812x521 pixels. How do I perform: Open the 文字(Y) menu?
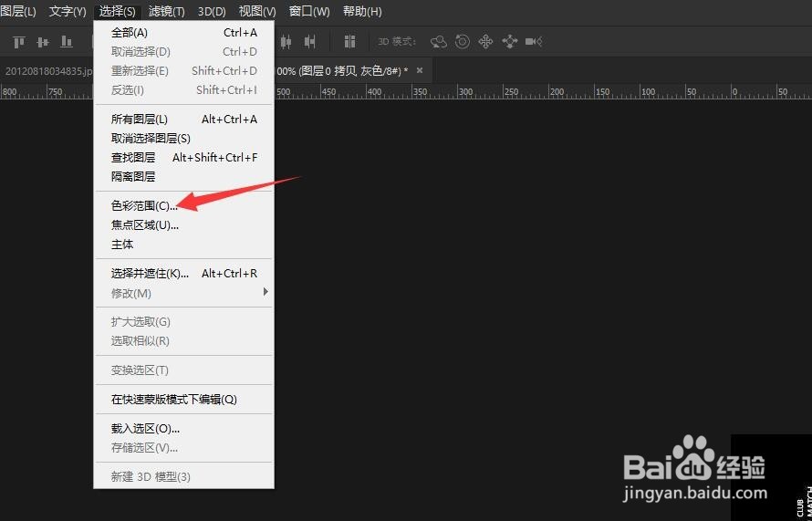(x=68, y=11)
